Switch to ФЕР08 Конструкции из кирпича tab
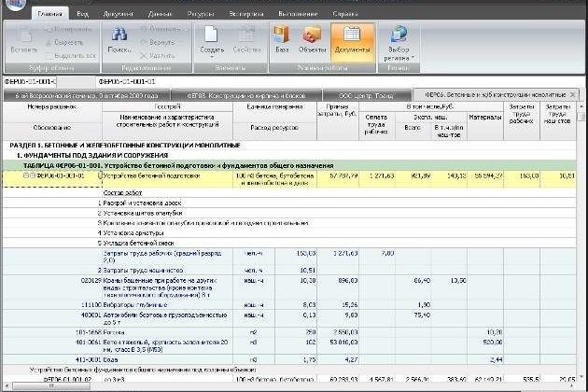Viewport: 588px width, 392px height. pos(246,95)
